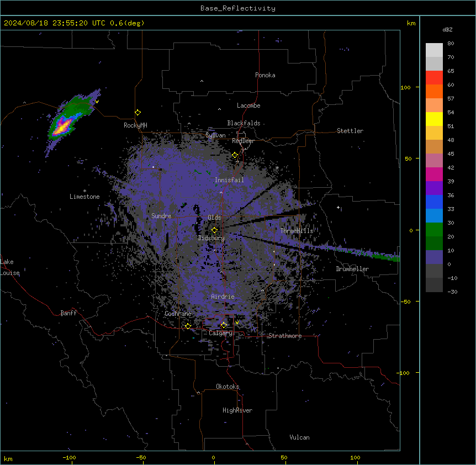Click the yellow v marker east of Calgary
The height and width of the screenshot is (465, 476).
tap(237, 323)
